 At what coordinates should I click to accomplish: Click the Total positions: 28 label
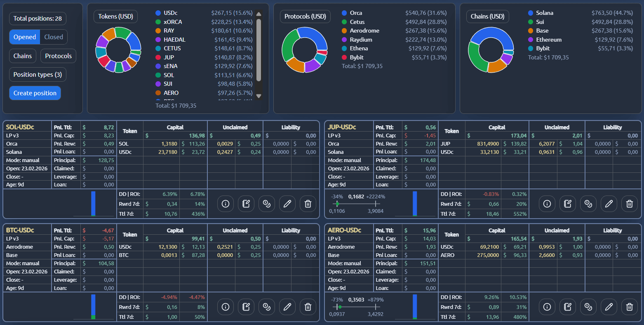tap(38, 19)
